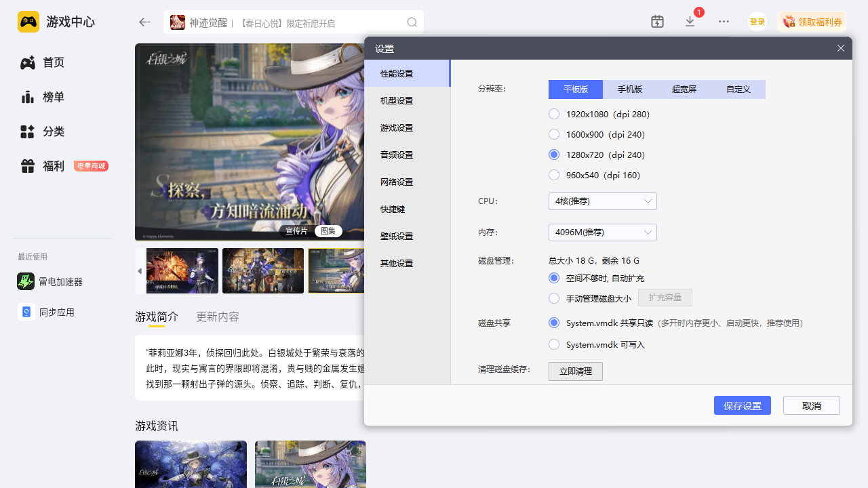Choose 手动管理磁盘大小 option

(554, 298)
